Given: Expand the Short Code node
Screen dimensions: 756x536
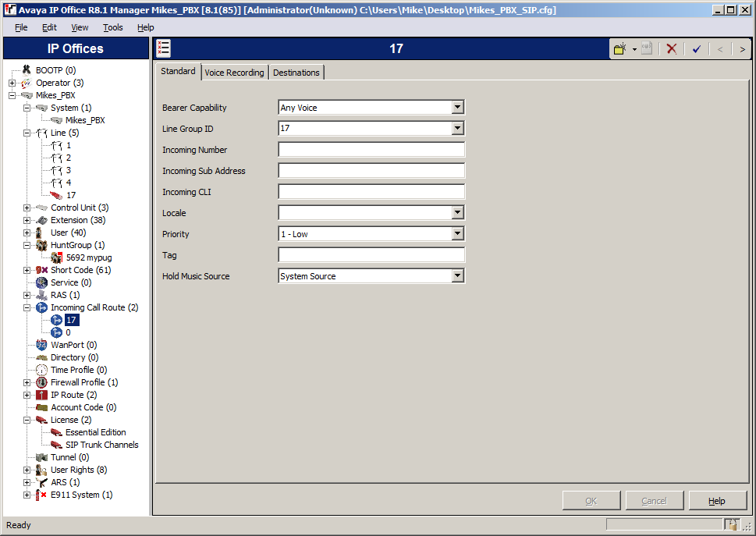Looking at the screenshot, I should coord(27,271).
